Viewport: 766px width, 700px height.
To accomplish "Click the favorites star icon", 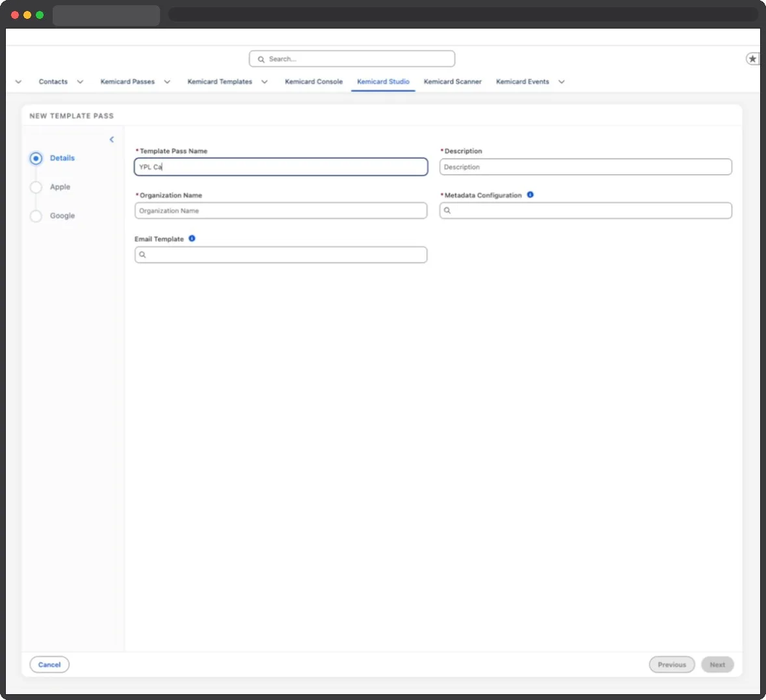I will [752, 58].
